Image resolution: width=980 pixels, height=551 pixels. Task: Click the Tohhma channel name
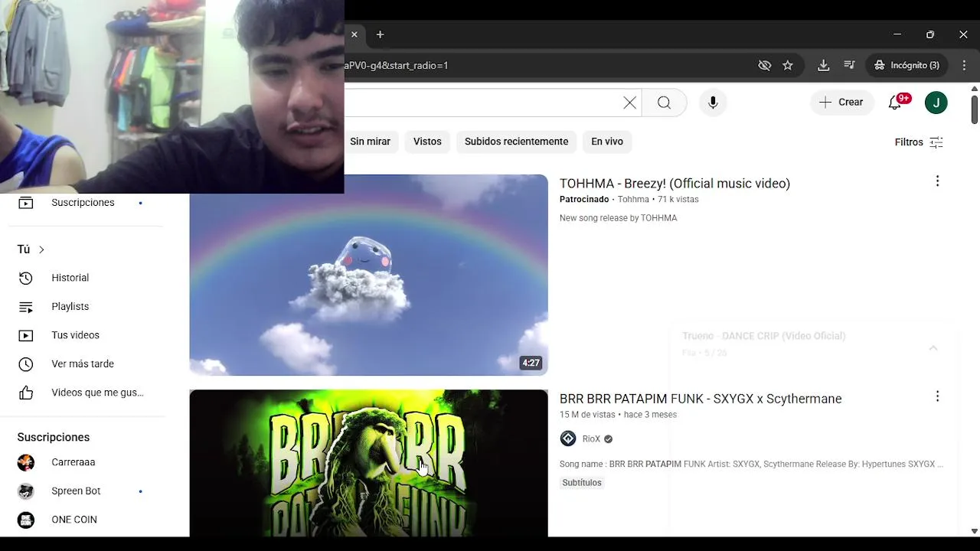point(633,200)
